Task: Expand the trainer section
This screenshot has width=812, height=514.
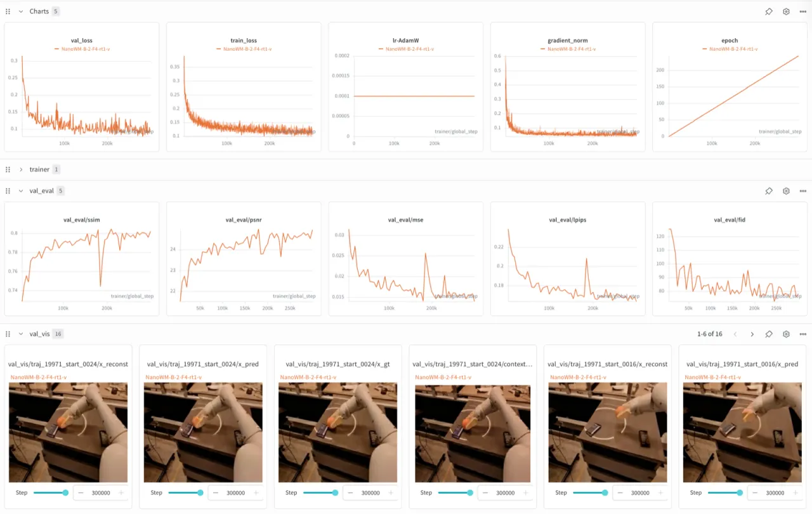Action: 21,169
